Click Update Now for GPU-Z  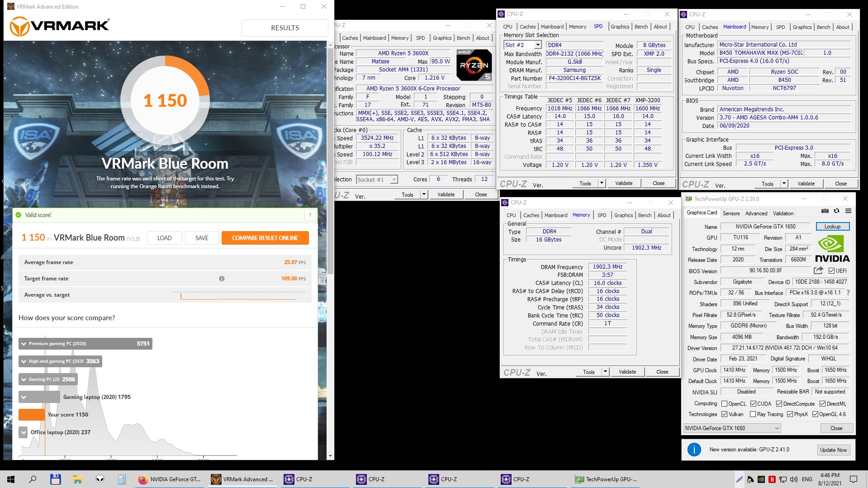point(833,450)
